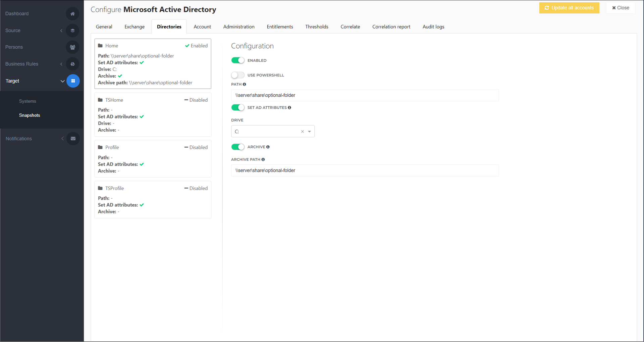Open the Administration tab

click(239, 27)
